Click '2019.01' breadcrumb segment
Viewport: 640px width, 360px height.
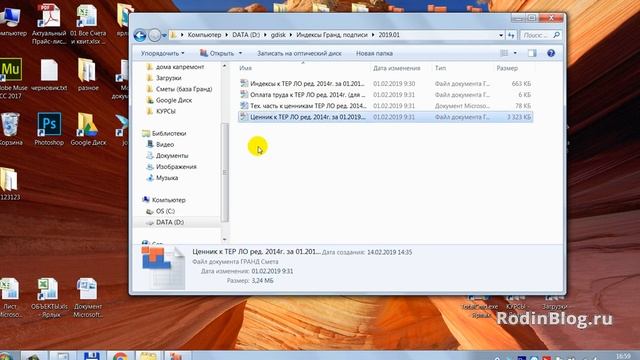click(389, 35)
